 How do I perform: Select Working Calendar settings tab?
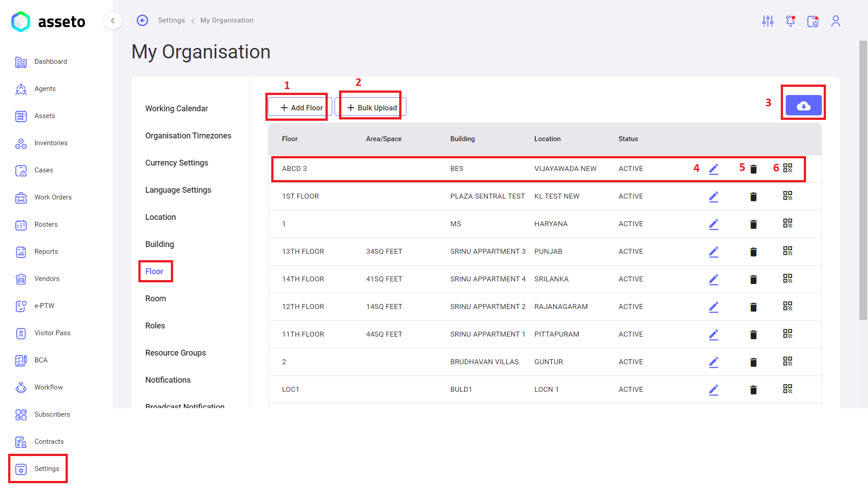176,109
